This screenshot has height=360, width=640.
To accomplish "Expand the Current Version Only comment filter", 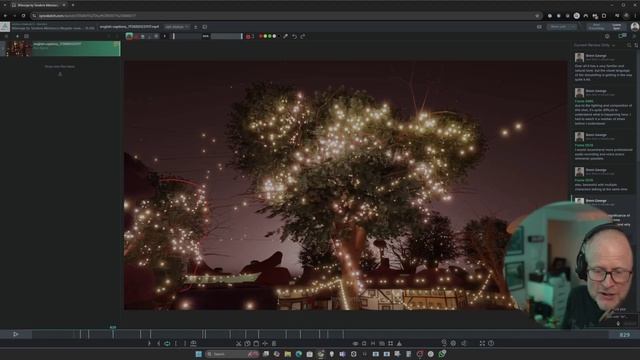I will point(594,45).
